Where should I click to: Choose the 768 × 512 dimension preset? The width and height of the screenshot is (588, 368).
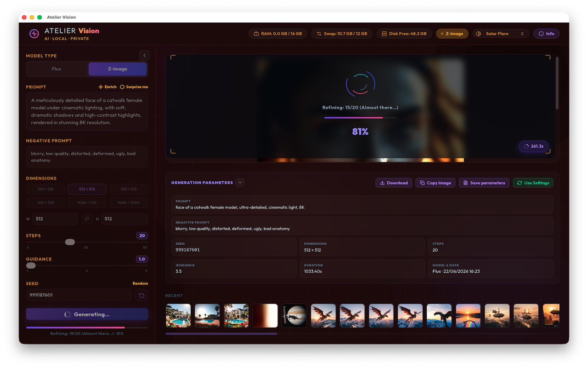(x=129, y=189)
